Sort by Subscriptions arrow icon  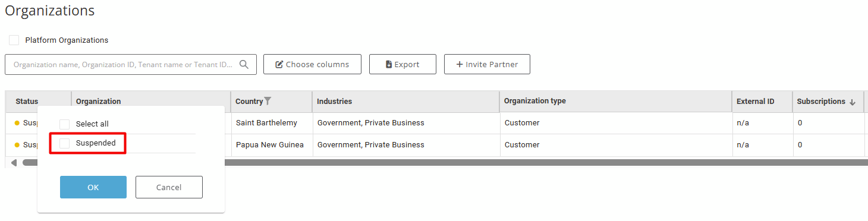click(853, 102)
